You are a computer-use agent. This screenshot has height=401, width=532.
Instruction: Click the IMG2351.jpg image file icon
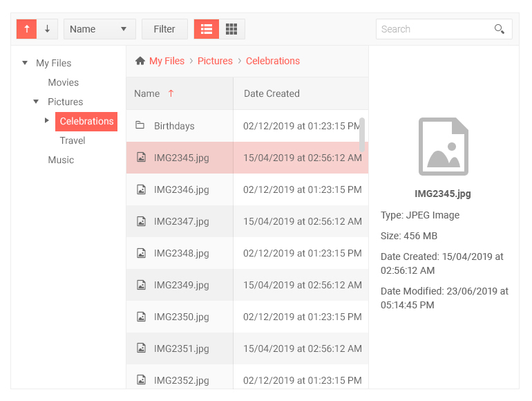pyautogui.click(x=141, y=348)
